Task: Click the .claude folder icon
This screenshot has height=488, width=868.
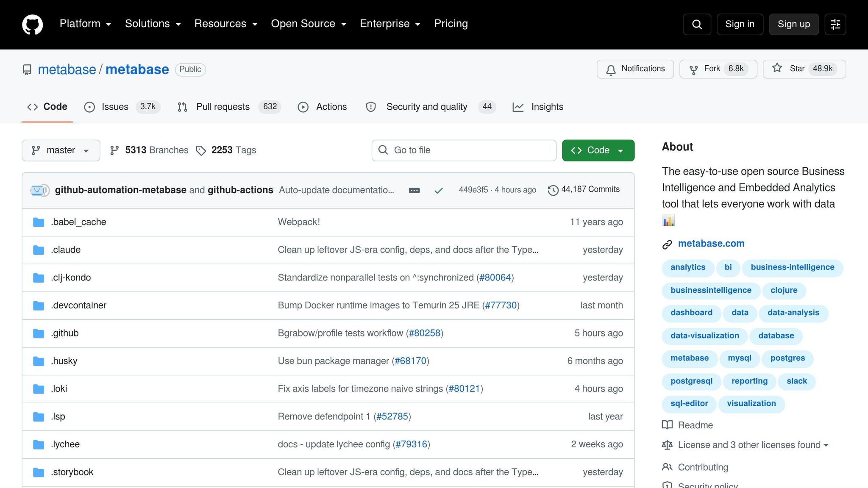Action: coord(39,250)
